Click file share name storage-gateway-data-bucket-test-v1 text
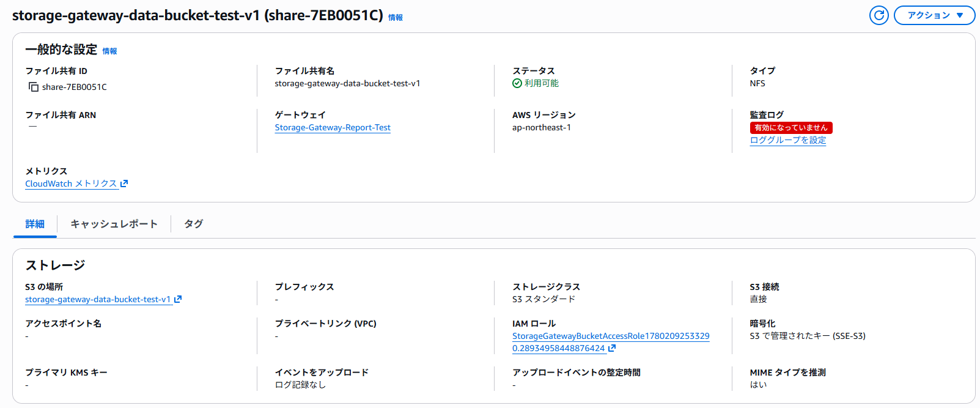 coord(347,83)
